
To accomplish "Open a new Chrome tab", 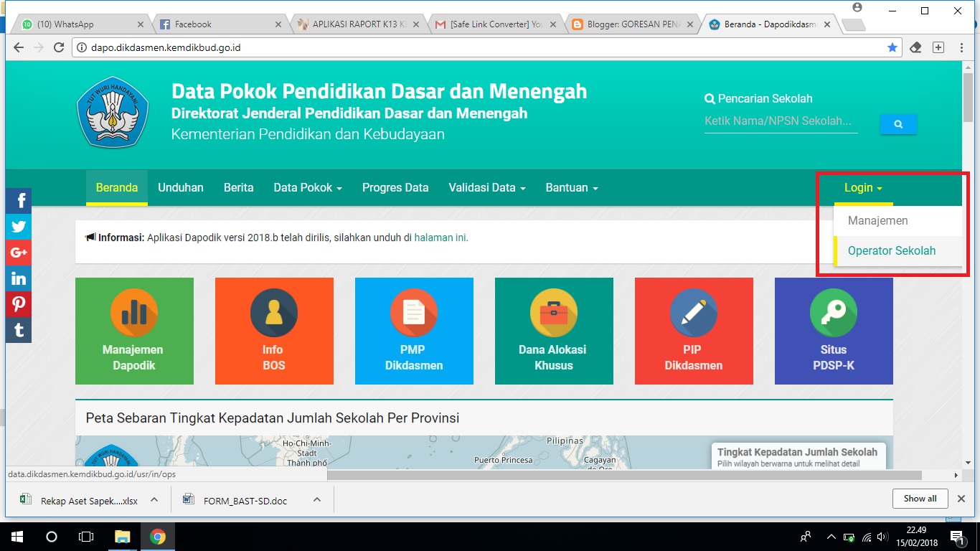I will coord(852,25).
